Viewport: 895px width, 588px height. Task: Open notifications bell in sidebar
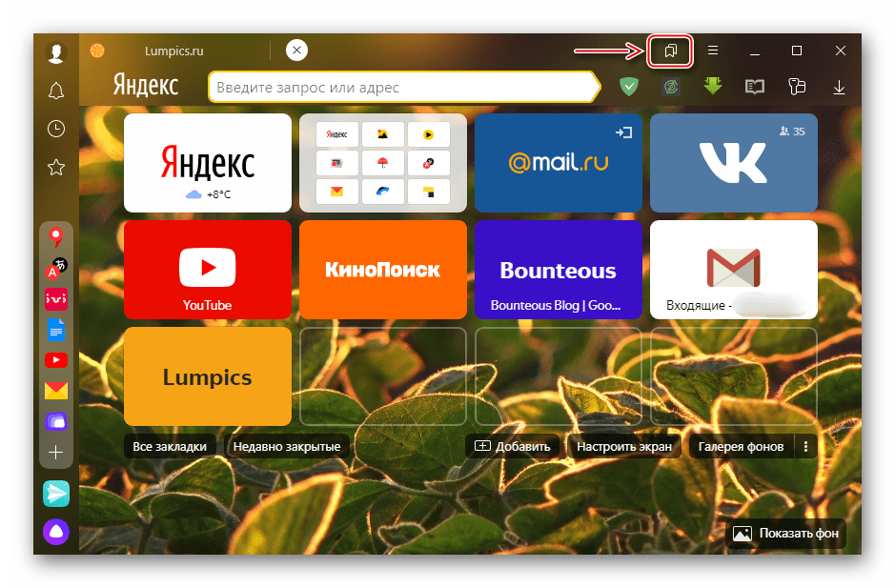[x=56, y=91]
